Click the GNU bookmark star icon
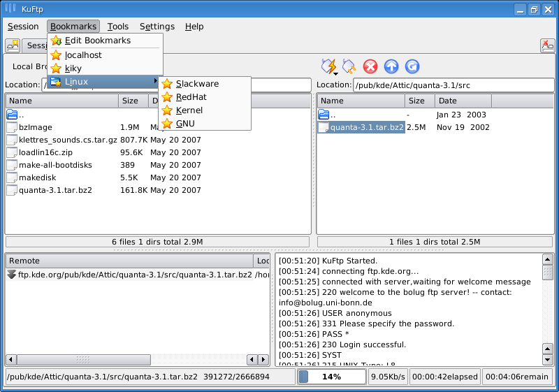This screenshot has height=392, width=559. (x=167, y=124)
